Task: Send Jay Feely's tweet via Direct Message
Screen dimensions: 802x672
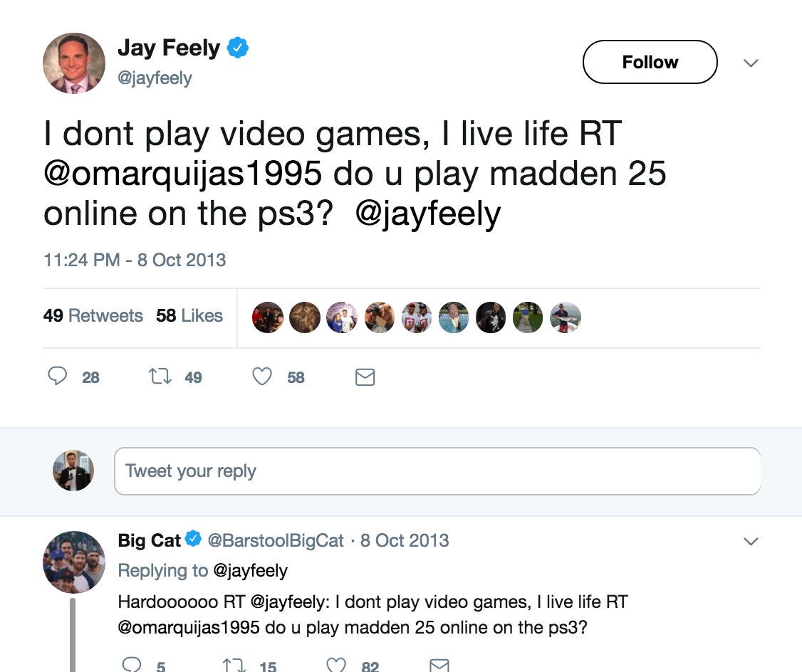Action: [x=364, y=377]
